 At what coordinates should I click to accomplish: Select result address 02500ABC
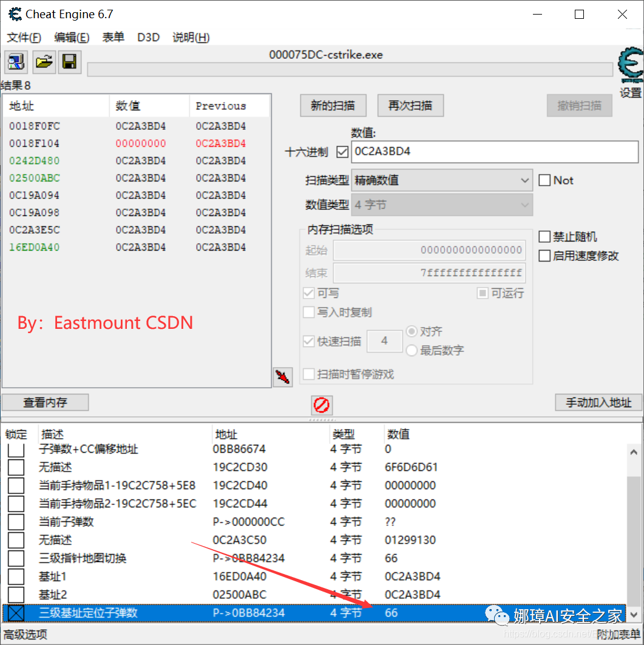coord(35,178)
